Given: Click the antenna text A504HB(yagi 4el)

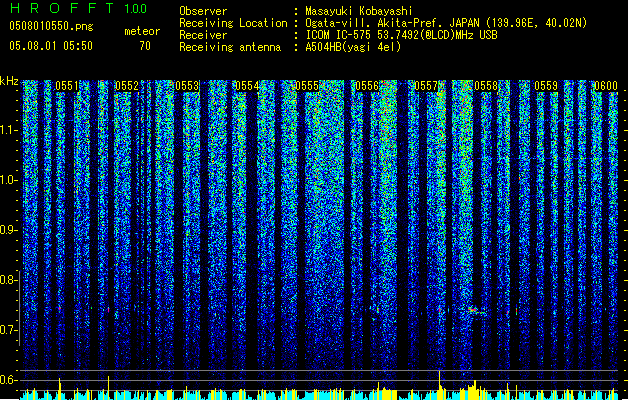Looking at the screenshot, I should (353, 47).
